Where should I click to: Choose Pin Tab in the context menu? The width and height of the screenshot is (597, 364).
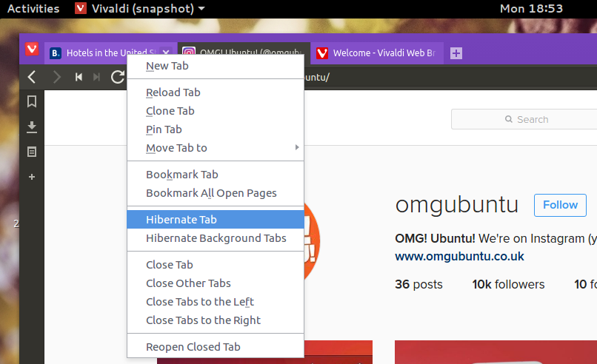[x=164, y=129]
